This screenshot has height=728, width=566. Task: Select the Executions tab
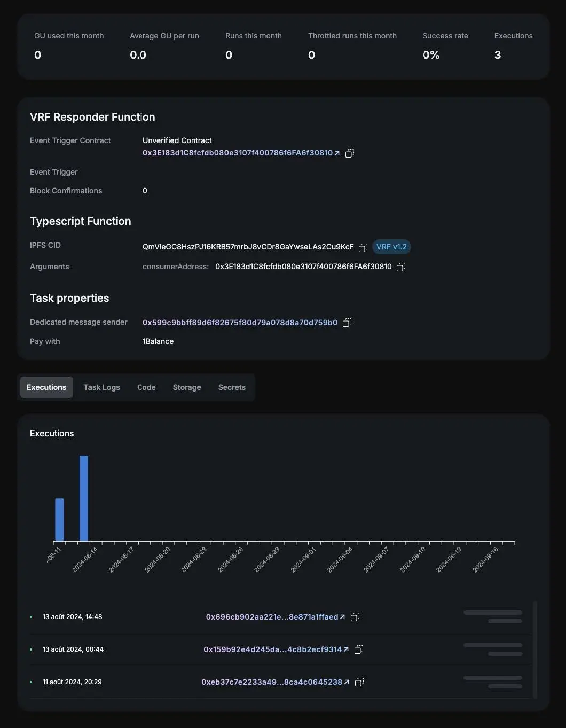(46, 387)
